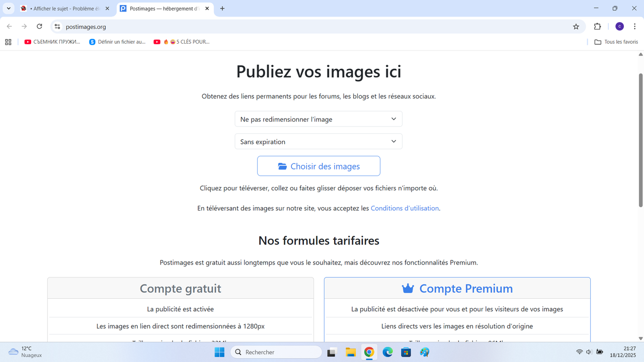Reload the page with the refresh icon
The height and width of the screenshot is (362, 644).
click(39, 27)
